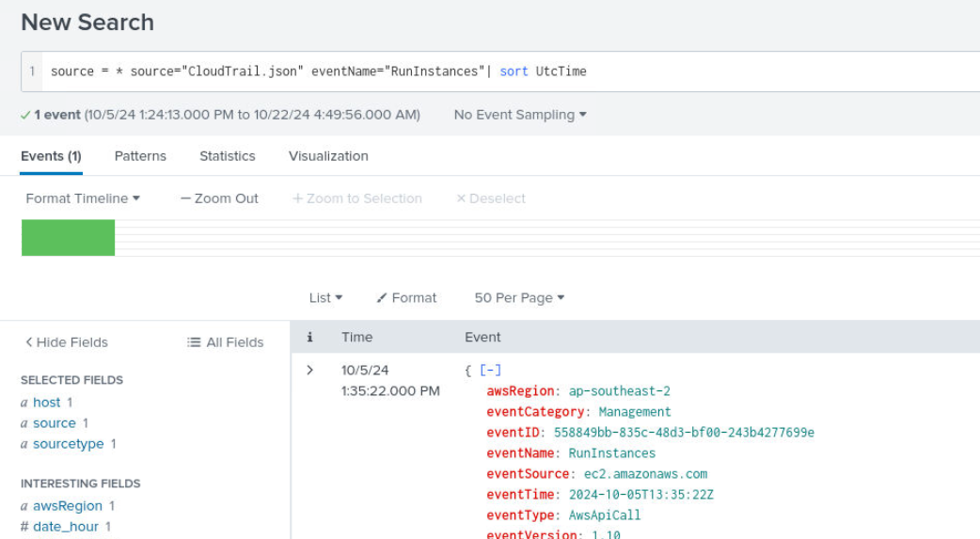Click the awsRegion interesting field
The height and width of the screenshot is (539, 980).
pyautogui.click(x=67, y=506)
